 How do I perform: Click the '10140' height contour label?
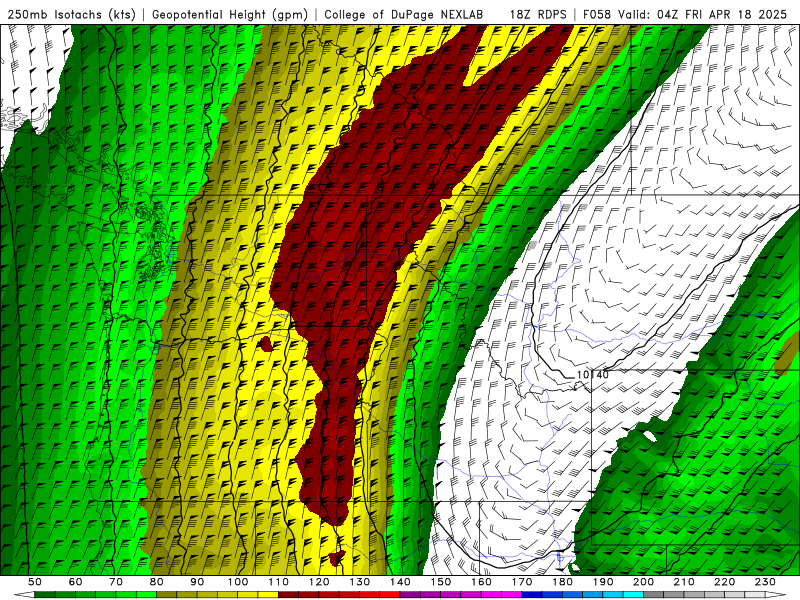click(x=592, y=374)
